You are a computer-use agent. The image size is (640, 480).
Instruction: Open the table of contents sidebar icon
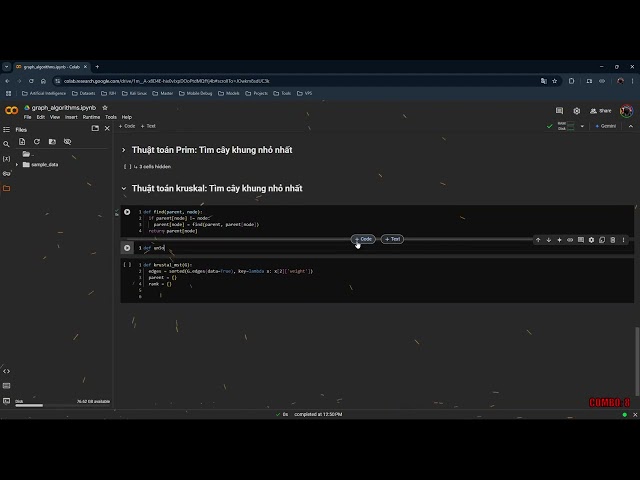coord(7,129)
